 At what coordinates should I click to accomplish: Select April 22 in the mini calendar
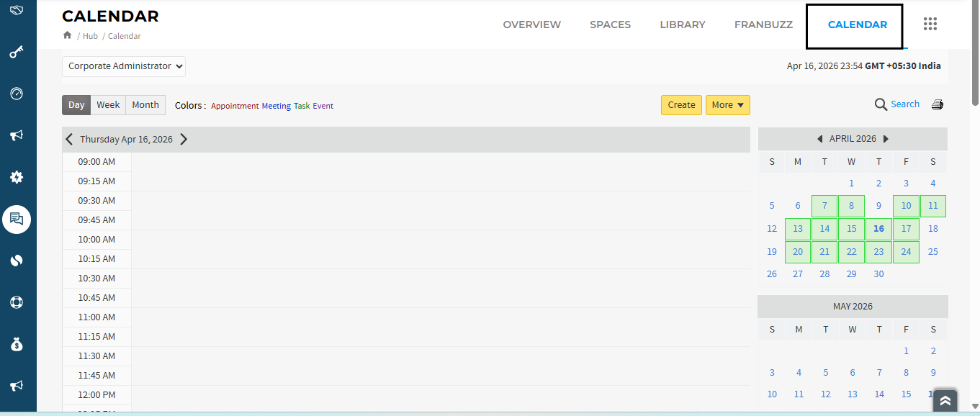851,252
